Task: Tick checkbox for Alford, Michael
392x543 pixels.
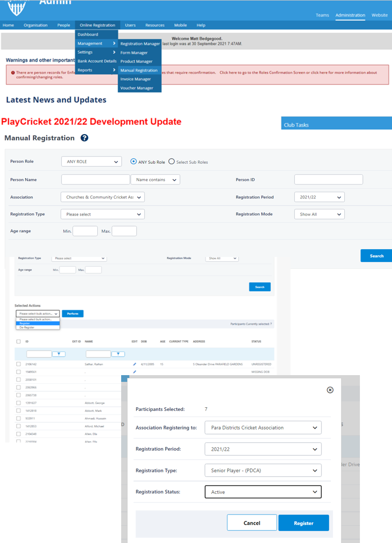Action: (x=18, y=426)
